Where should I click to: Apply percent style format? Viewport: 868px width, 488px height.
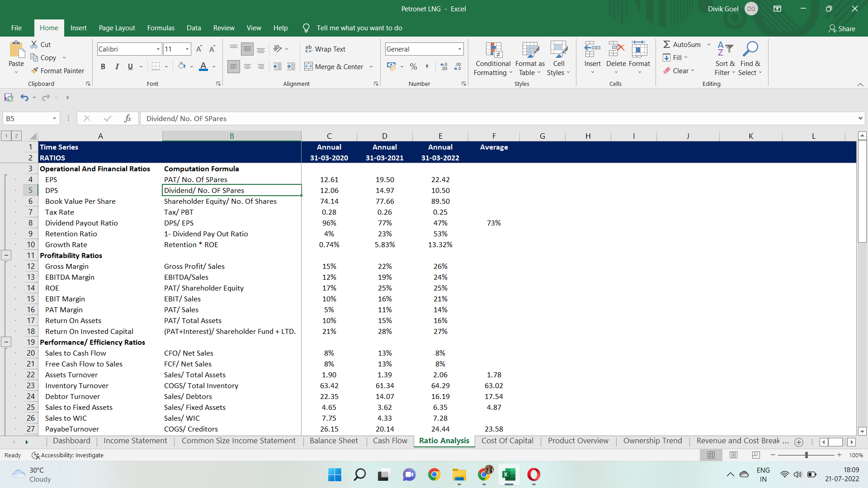click(x=413, y=66)
